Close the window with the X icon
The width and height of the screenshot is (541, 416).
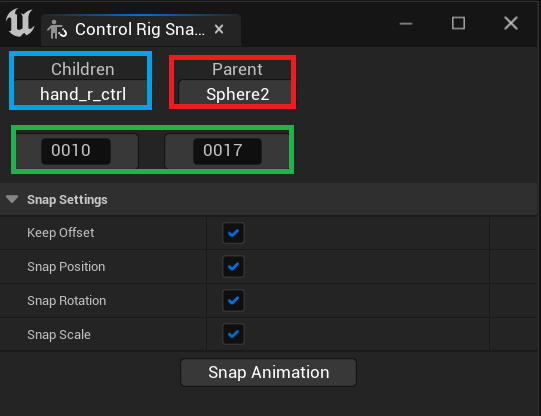point(511,23)
